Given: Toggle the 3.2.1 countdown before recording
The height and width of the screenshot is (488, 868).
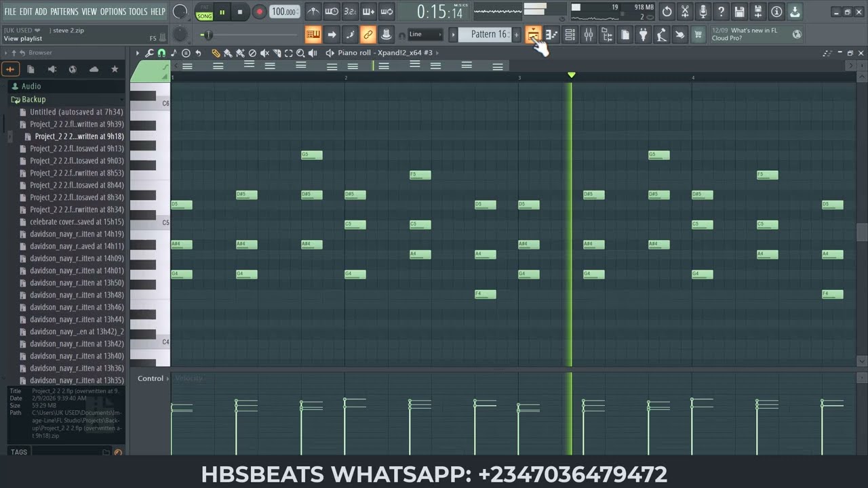Looking at the screenshot, I should click(x=350, y=12).
